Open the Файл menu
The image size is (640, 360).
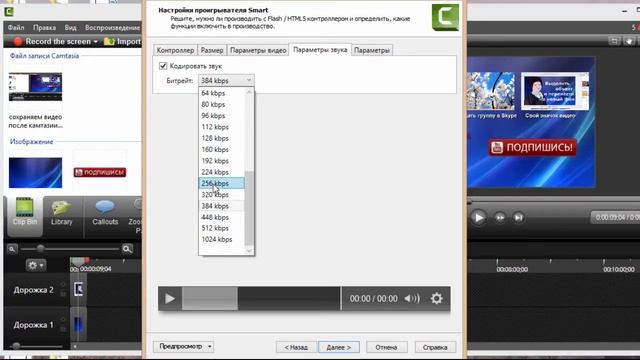tap(16, 27)
